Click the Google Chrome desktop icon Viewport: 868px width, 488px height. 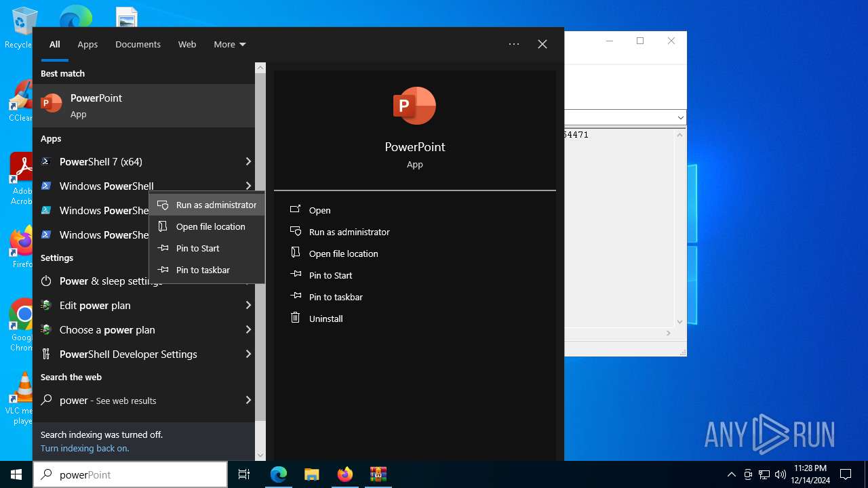tap(22, 325)
